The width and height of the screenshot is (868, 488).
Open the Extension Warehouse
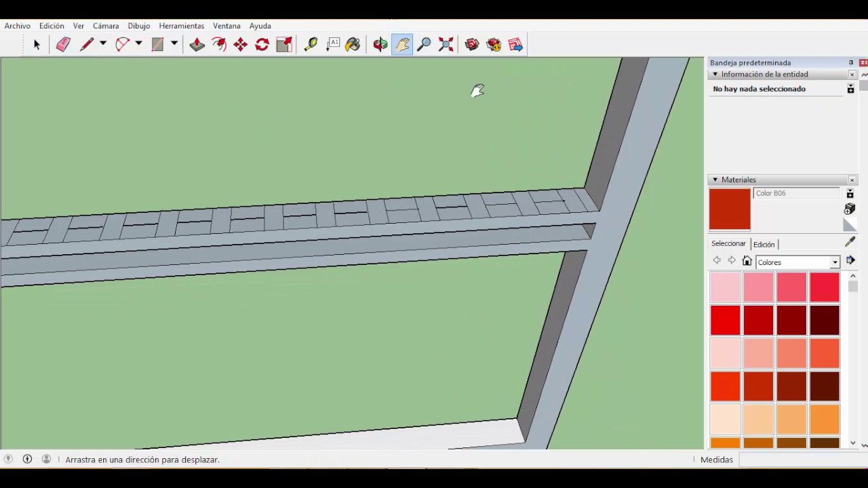coord(494,45)
